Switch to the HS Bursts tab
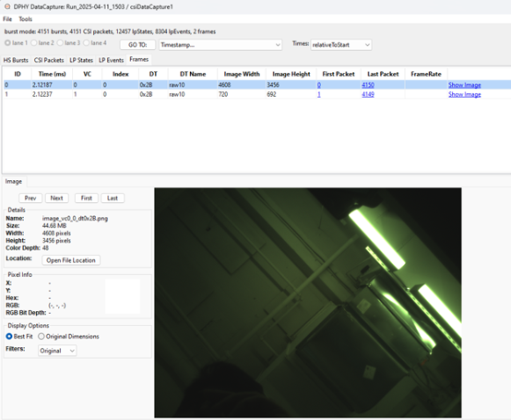The width and height of the screenshot is (511, 420). (16, 60)
